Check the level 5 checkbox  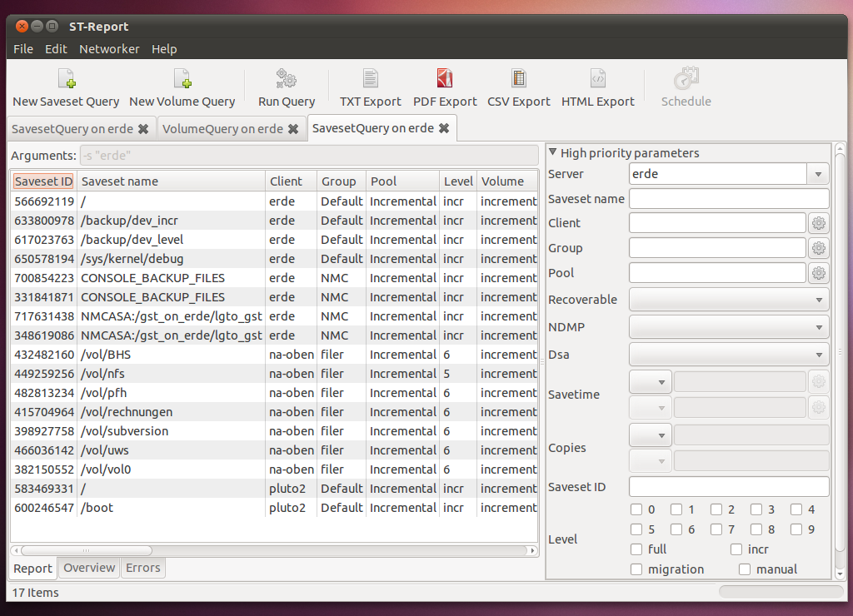click(x=636, y=529)
